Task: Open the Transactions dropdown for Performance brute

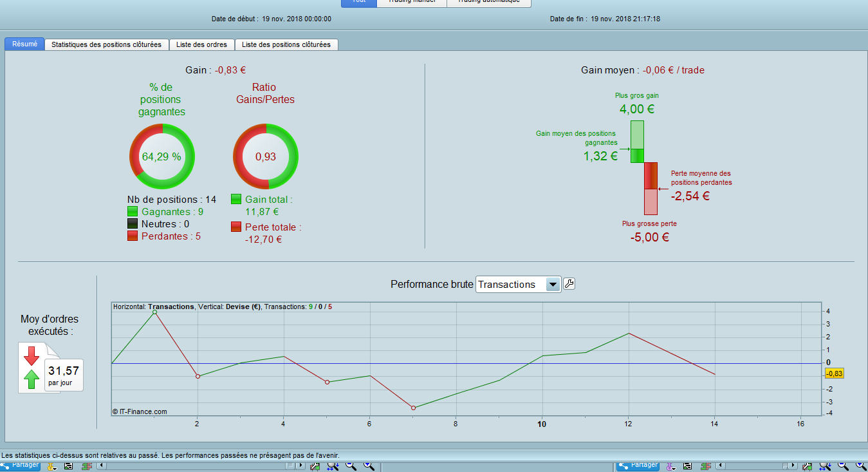Action: pyautogui.click(x=519, y=285)
